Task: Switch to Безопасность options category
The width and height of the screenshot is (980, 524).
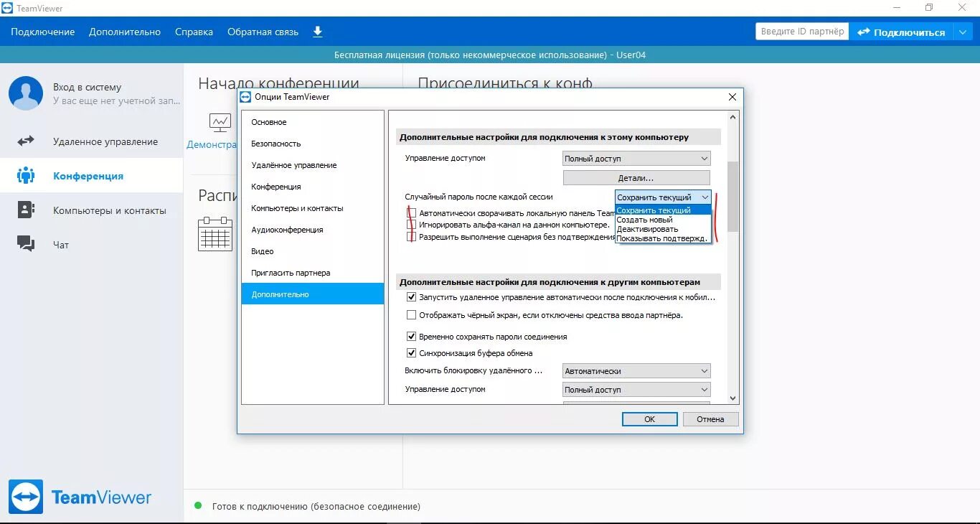Action: pos(313,144)
